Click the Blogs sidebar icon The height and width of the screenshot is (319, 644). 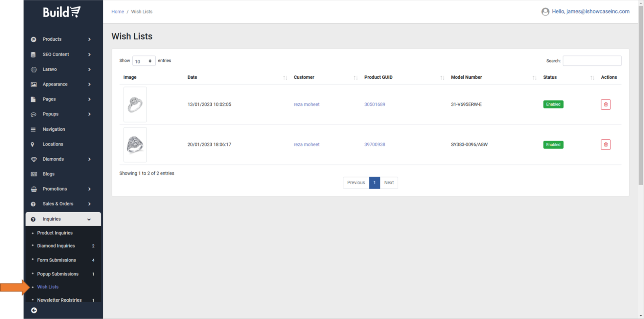coord(34,174)
